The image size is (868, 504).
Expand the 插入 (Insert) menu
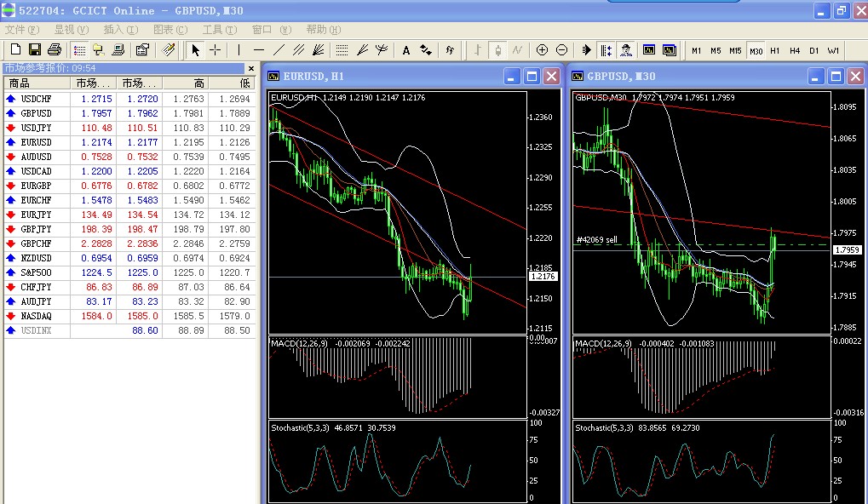point(120,30)
